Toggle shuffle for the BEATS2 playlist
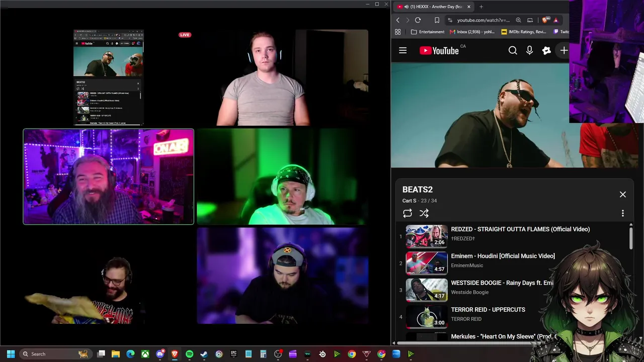 pyautogui.click(x=424, y=213)
